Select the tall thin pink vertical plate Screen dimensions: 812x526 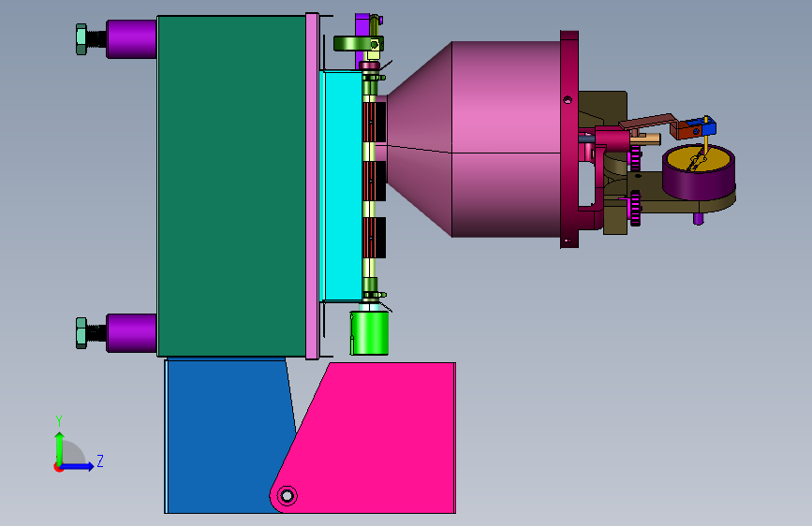(312, 186)
